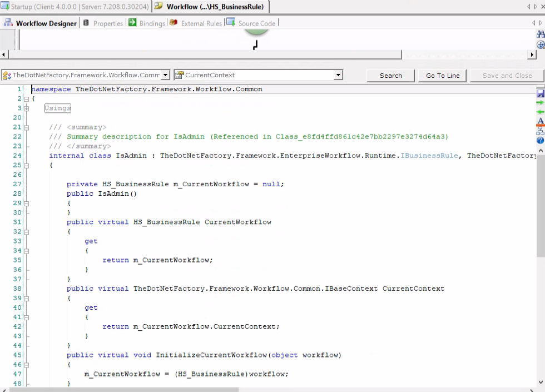Image resolution: width=545 pixels, height=392 pixels.
Task: Click sub-tab strip scroll right arrow
Action: [541, 23]
